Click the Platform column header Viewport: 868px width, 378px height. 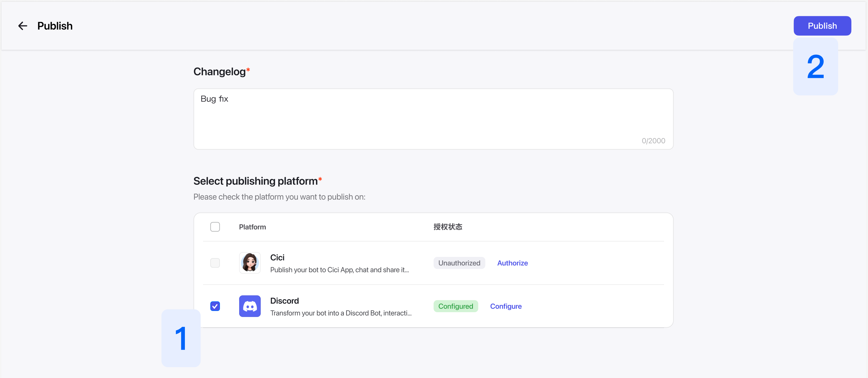tap(252, 227)
